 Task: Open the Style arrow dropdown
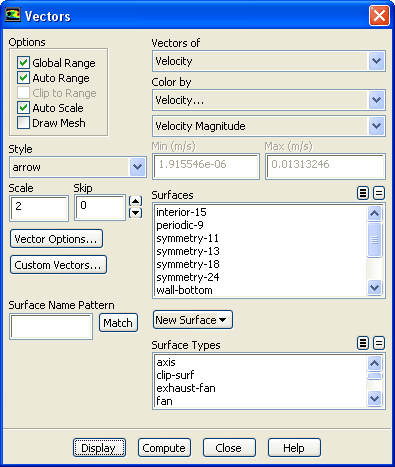[x=78, y=167]
